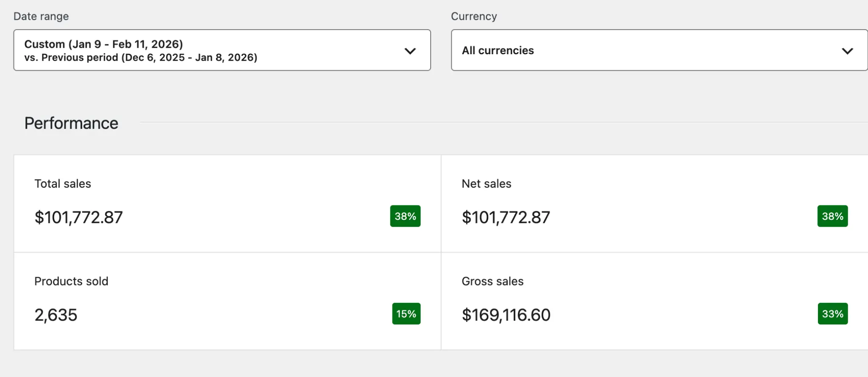The height and width of the screenshot is (377, 868).
Task: Click the Currency field label
Action: pos(474,16)
